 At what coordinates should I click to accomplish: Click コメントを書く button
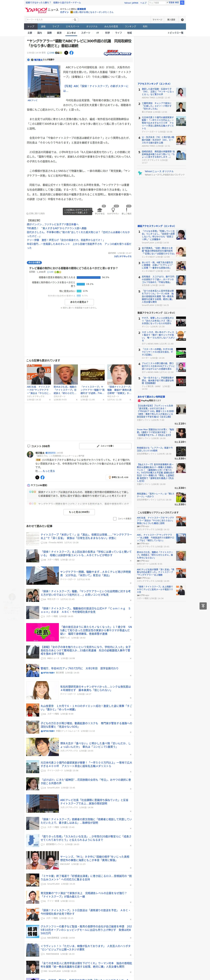click(x=105, y=446)
